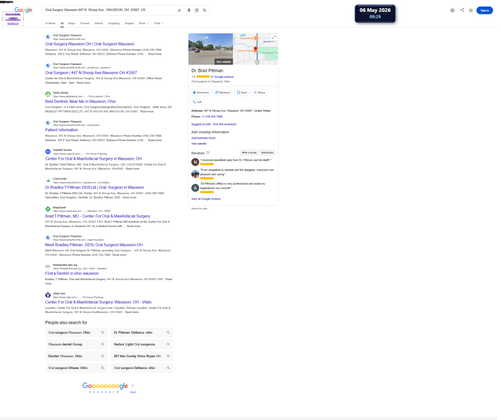The image size is (500, 420).
Task: Open reviewer N avatar in reviews
Action: [195, 162]
